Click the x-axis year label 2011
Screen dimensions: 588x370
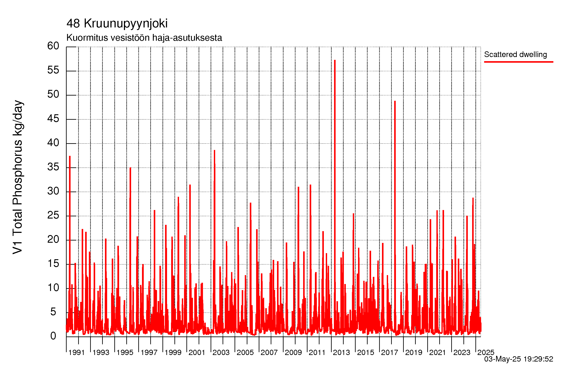pyautogui.click(x=317, y=352)
